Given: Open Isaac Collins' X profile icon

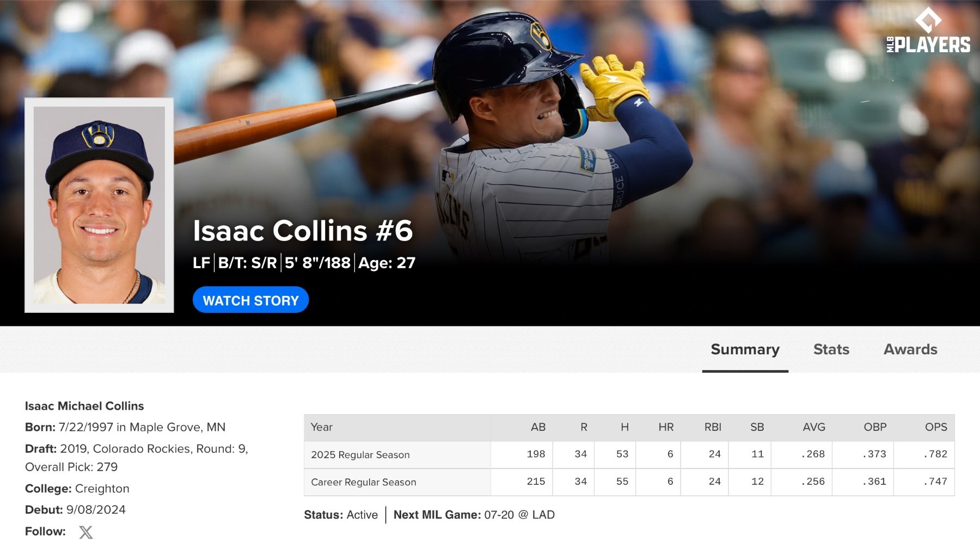Looking at the screenshot, I should [x=85, y=532].
